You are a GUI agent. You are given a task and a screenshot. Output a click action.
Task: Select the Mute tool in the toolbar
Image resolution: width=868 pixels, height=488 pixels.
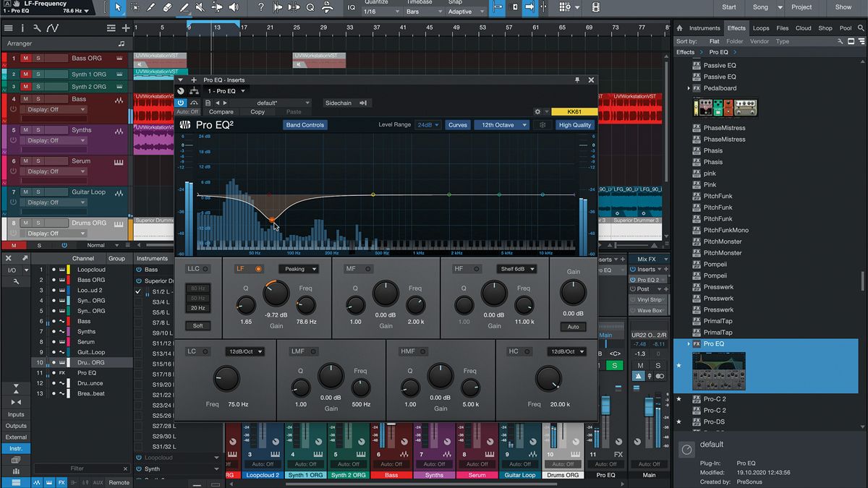(200, 9)
